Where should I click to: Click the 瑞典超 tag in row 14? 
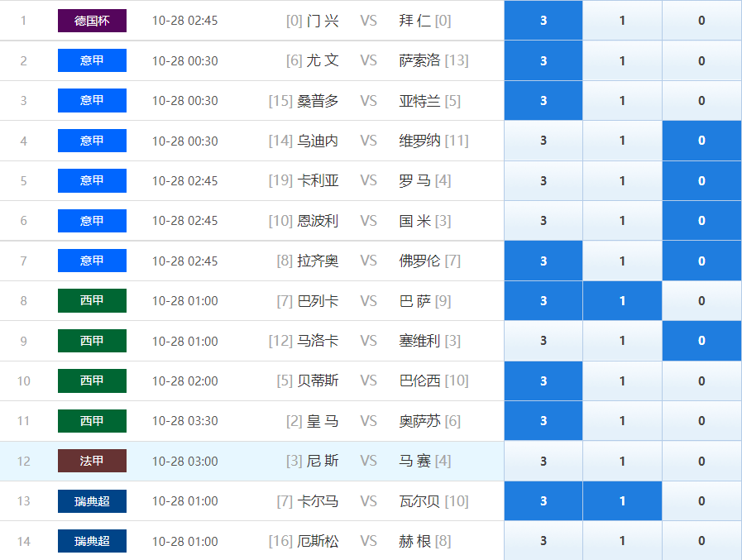93,541
